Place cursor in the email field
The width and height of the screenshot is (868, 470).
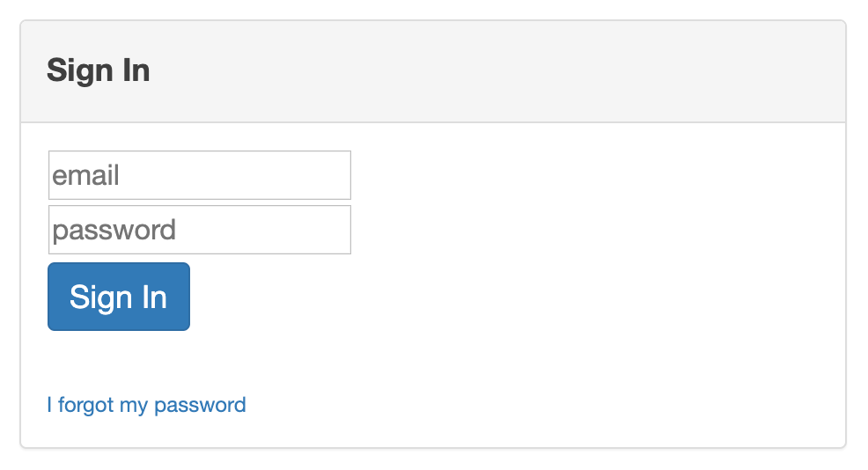point(200,175)
